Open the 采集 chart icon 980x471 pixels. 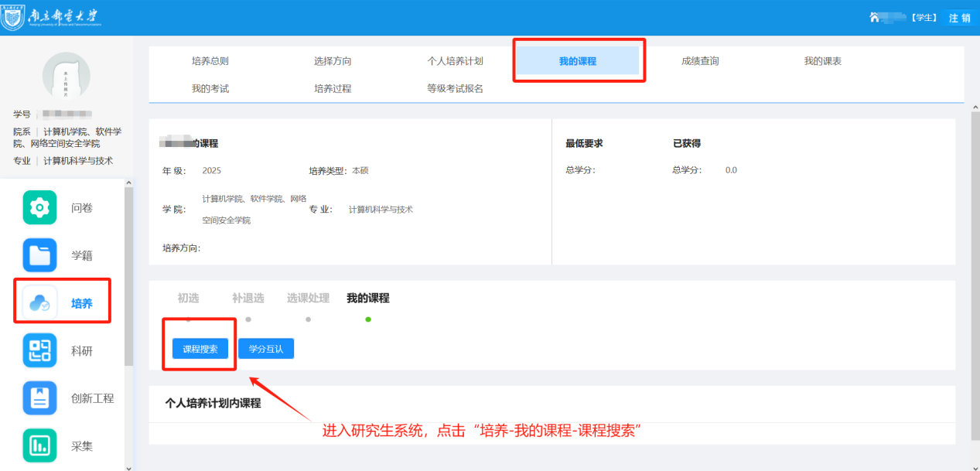tap(39, 445)
